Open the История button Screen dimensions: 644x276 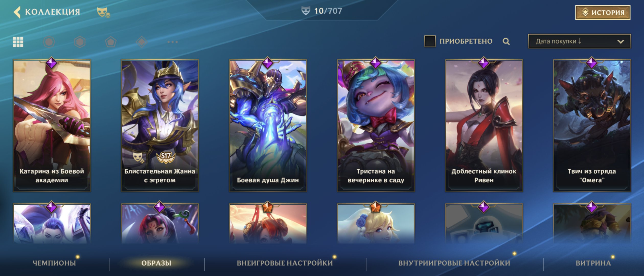[603, 13]
